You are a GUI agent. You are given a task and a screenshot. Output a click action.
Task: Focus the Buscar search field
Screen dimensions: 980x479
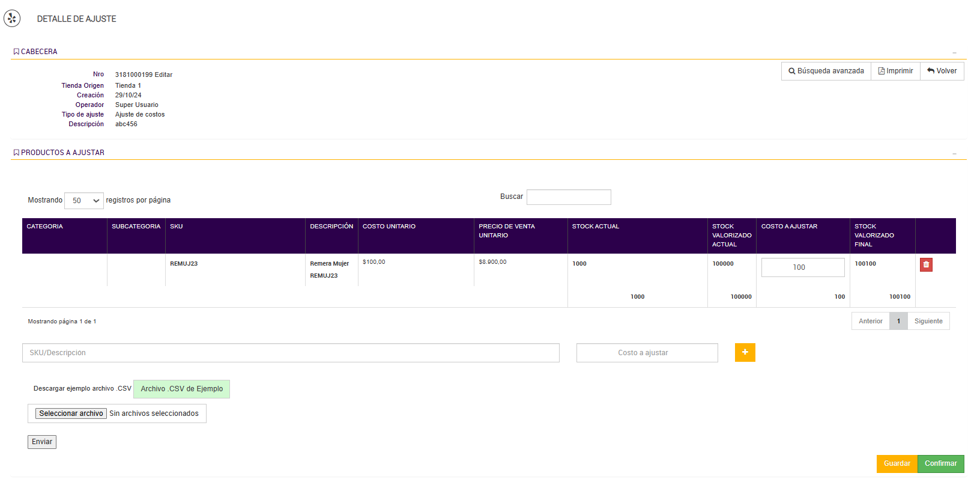pos(569,197)
